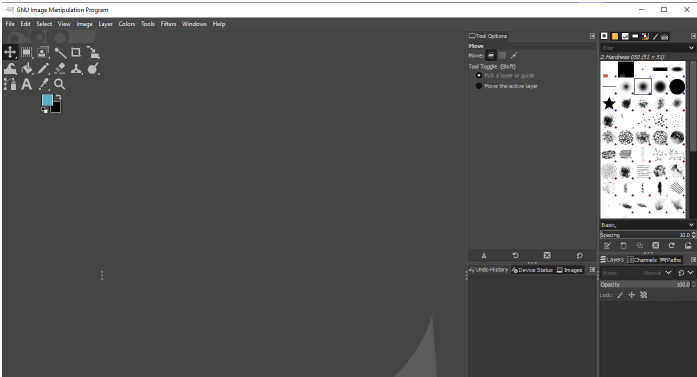Viewport: 697px width, 377px height.
Task: Delete tool preset in Tool Options
Action: click(547, 255)
